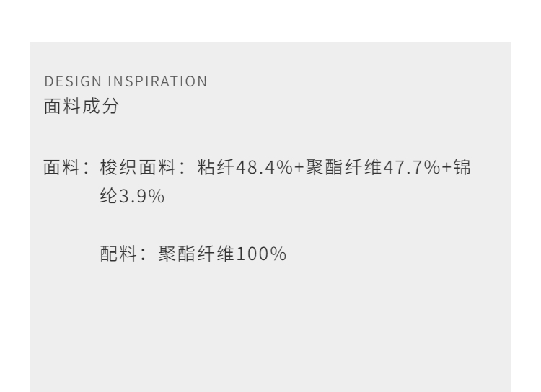Click the word DESIGN

coord(66,82)
